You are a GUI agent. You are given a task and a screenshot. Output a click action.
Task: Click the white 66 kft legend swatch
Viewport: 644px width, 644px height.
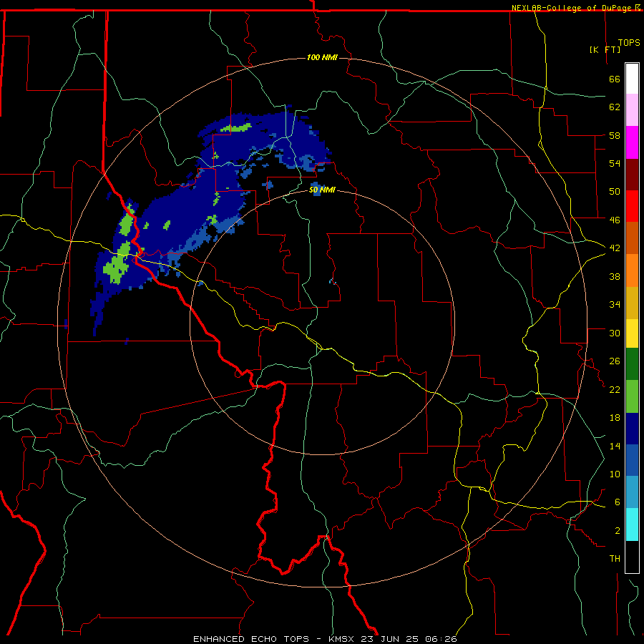coord(632,79)
